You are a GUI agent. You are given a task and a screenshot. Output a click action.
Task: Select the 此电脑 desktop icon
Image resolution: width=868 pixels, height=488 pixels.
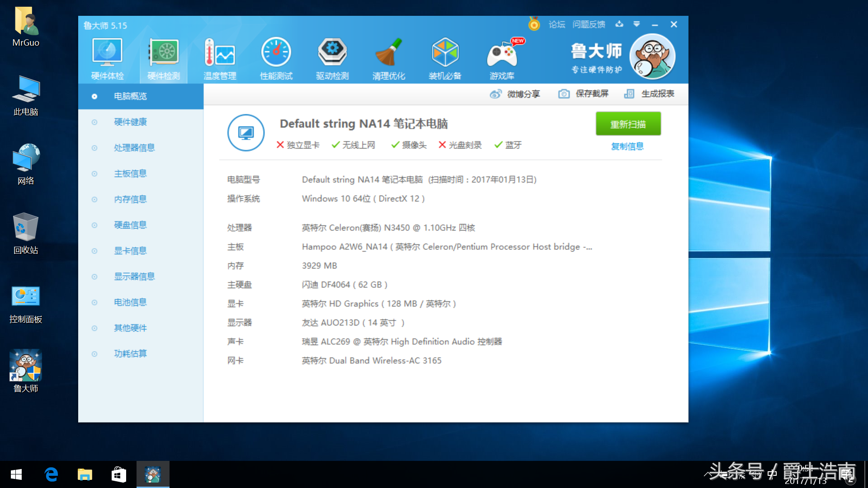(26, 96)
